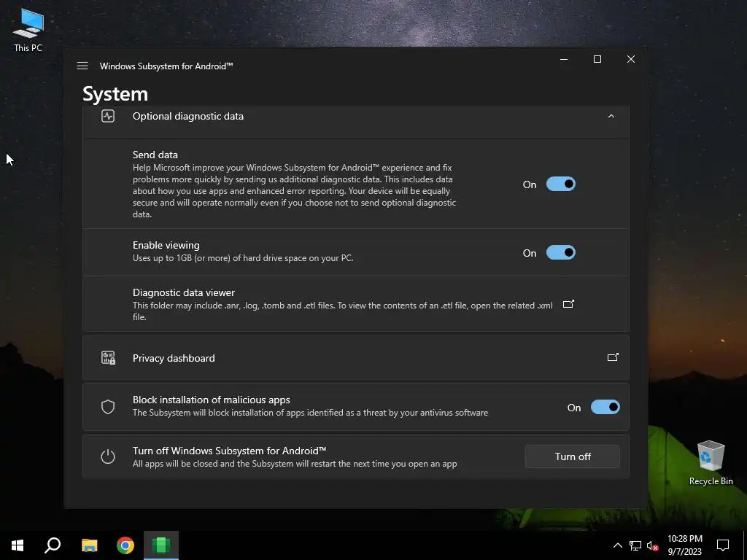The width and height of the screenshot is (747, 560).
Task: Click the Privacy dashboard label
Action: coord(174,358)
